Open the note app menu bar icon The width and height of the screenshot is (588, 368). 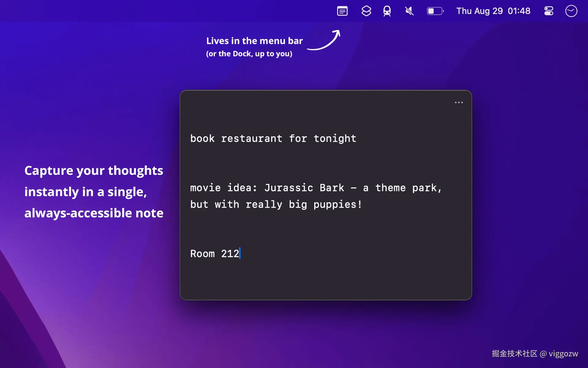click(342, 11)
